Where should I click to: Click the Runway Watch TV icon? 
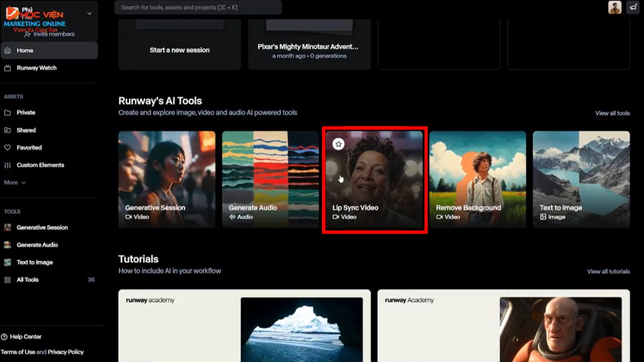coord(8,68)
